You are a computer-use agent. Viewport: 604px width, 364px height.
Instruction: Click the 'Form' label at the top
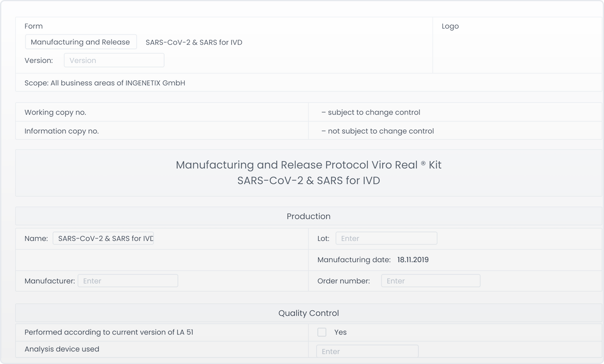click(34, 26)
